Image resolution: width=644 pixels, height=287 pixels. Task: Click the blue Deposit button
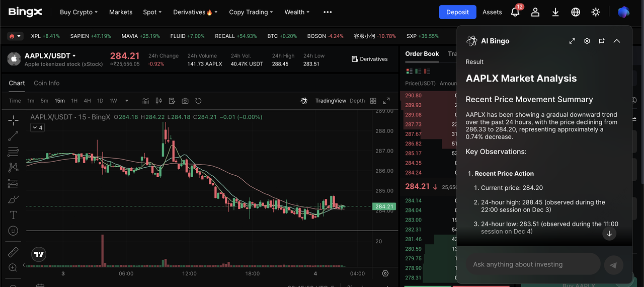(457, 12)
